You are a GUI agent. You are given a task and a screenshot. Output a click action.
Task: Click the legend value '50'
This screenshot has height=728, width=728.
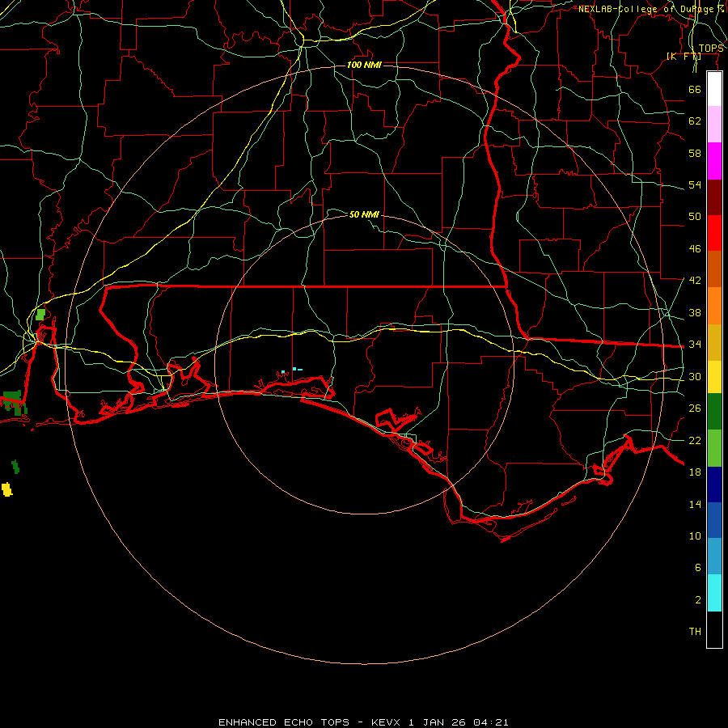coord(695,217)
